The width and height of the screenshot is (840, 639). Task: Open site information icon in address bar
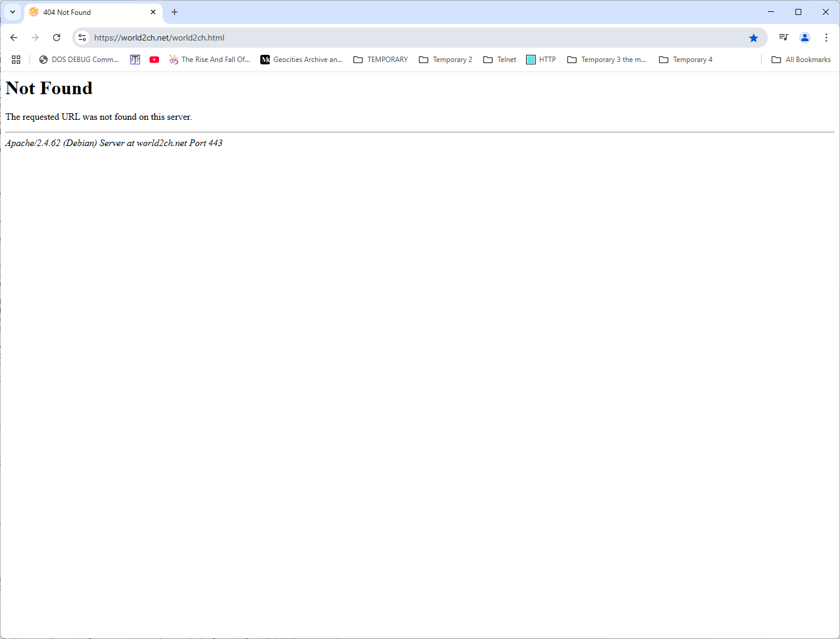click(82, 38)
